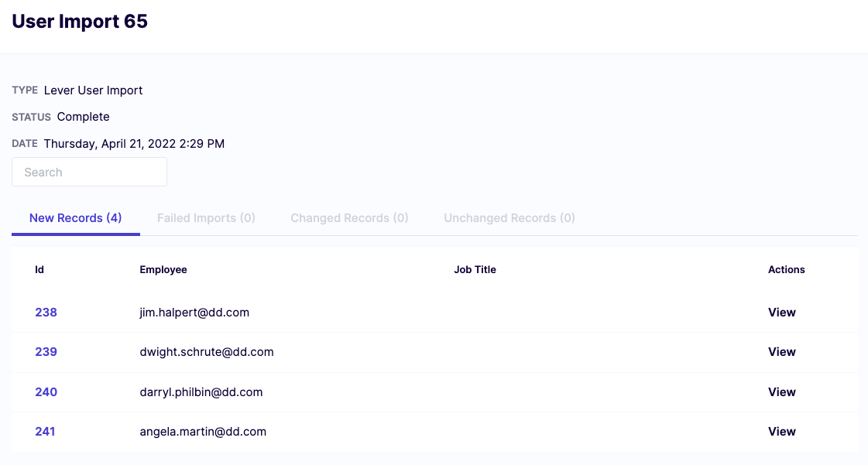The height and width of the screenshot is (465, 868).
Task: Open record Id 241 link
Action: 45,432
